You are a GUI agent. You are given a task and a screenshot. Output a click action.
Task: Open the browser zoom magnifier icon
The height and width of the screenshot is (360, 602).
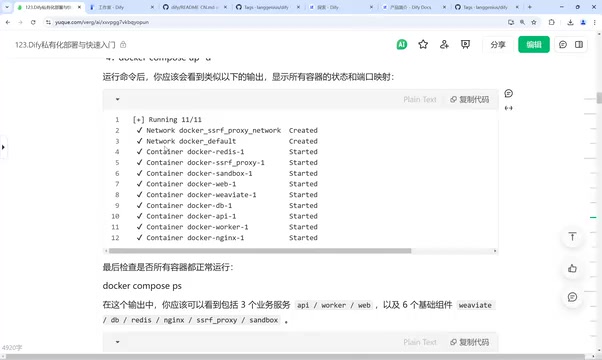522,22
